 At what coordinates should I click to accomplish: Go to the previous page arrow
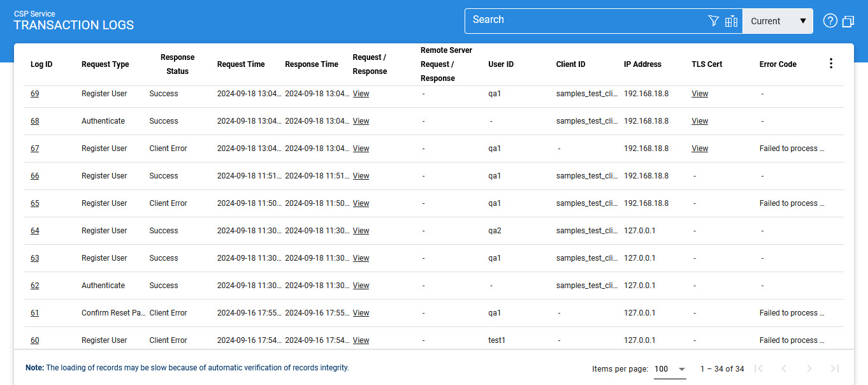(x=784, y=368)
